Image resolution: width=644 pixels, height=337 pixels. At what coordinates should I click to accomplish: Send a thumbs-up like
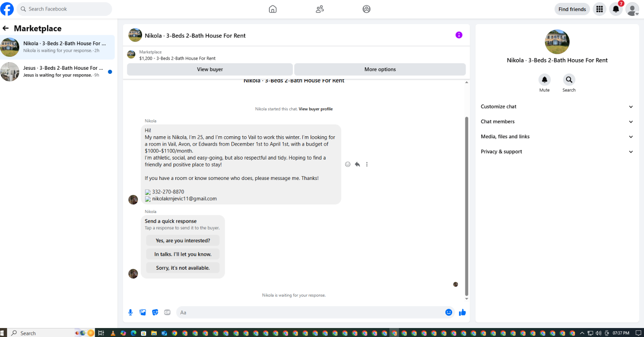[462, 313]
